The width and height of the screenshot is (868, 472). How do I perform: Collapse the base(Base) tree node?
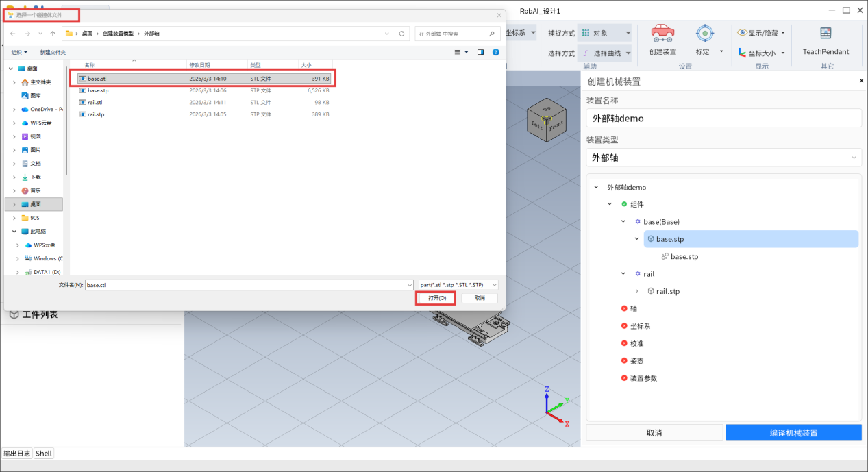coord(623,221)
